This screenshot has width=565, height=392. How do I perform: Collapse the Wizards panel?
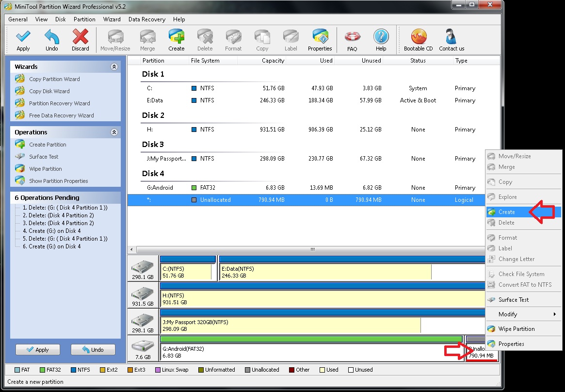click(x=114, y=66)
